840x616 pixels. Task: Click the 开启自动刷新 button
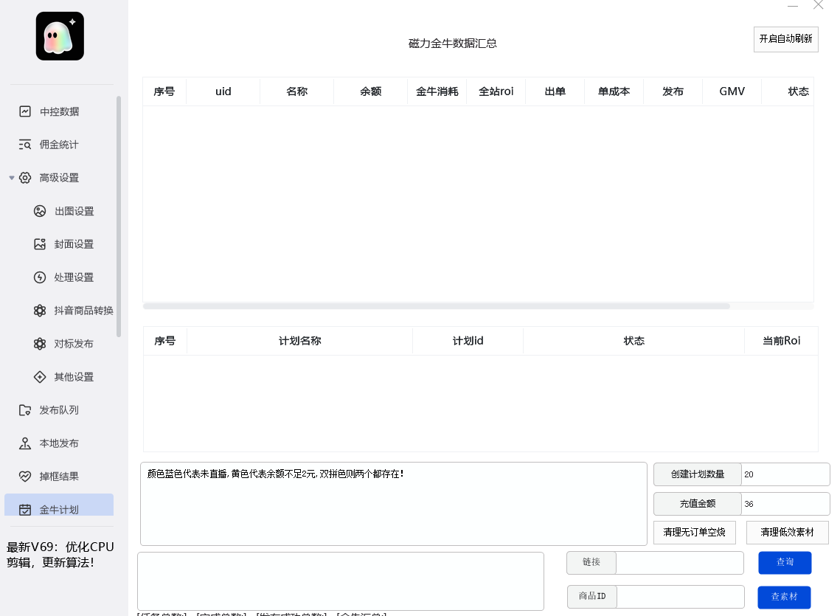click(785, 39)
